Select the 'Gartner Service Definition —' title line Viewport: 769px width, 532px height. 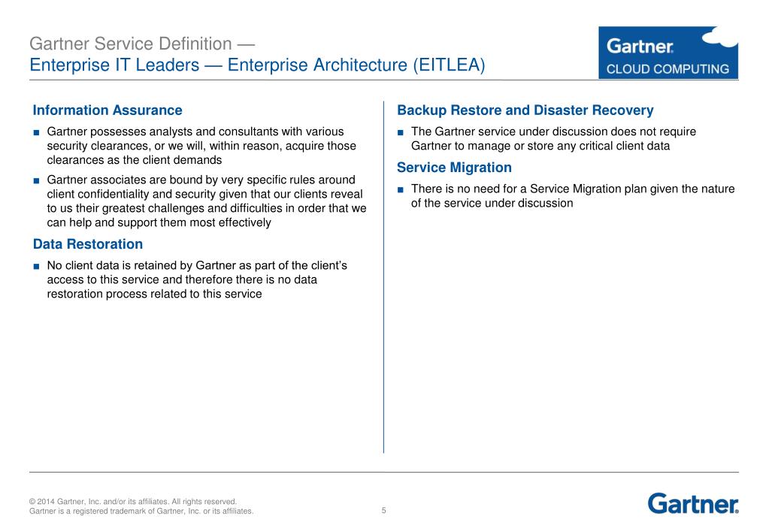tap(142, 44)
